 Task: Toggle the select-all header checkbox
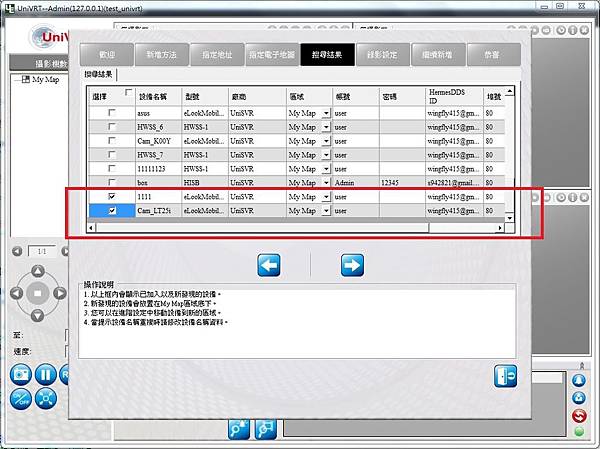coord(128,92)
